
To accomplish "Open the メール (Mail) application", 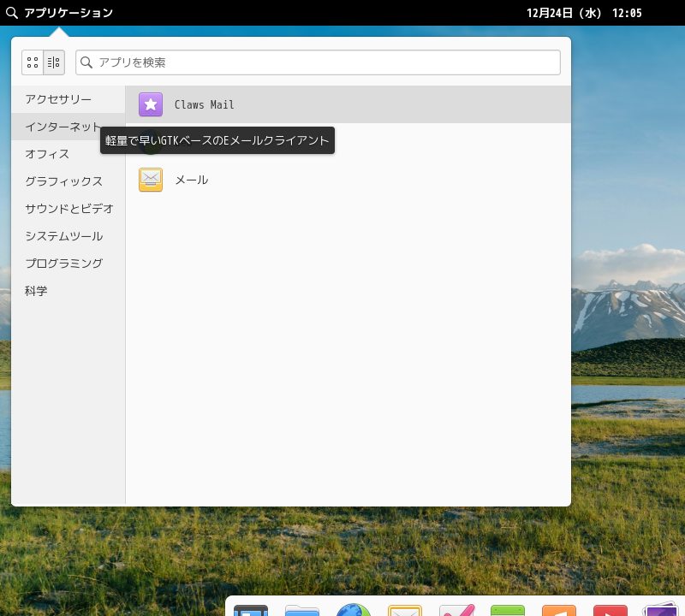I will pyautogui.click(x=191, y=180).
